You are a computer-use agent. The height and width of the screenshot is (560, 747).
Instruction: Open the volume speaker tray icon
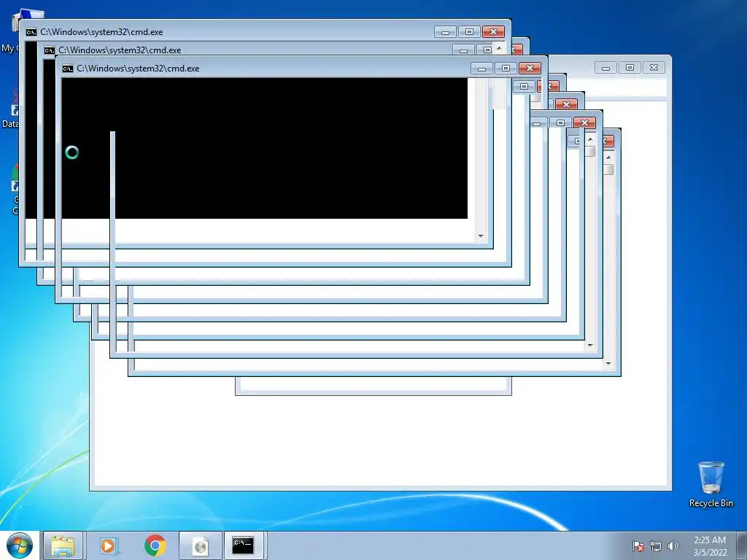pyautogui.click(x=673, y=546)
